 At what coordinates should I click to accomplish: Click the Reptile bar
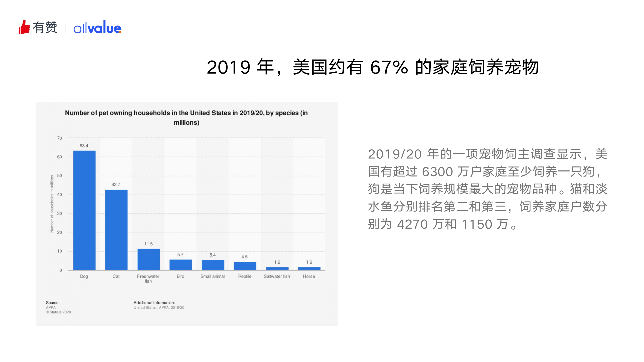click(x=245, y=266)
